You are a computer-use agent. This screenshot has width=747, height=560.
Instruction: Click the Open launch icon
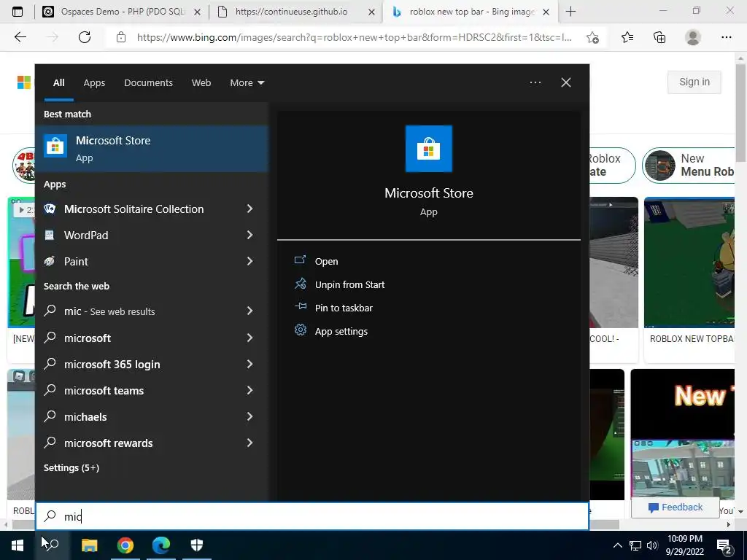click(300, 260)
